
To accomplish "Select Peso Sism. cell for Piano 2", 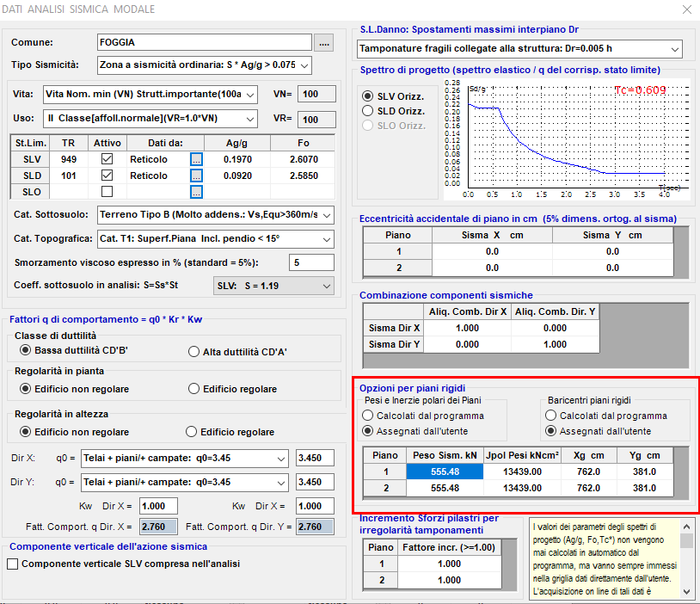I will 445,488.
